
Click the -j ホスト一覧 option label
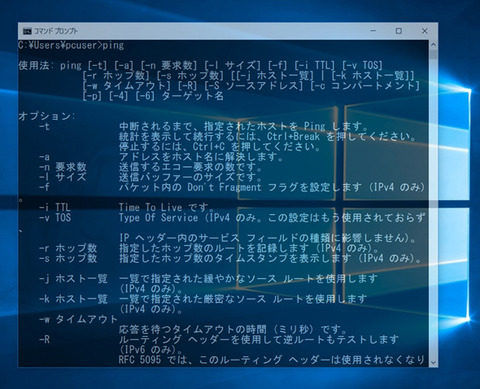point(73,278)
